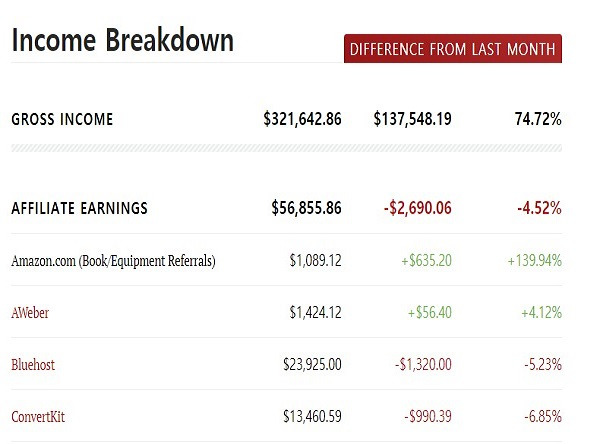
Task: Click the gross income amount $321,642.86
Action: point(302,119)
